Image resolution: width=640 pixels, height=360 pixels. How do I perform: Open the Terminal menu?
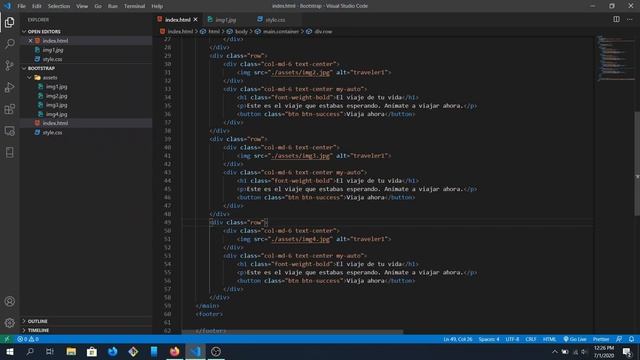click(x=134, y=6)
